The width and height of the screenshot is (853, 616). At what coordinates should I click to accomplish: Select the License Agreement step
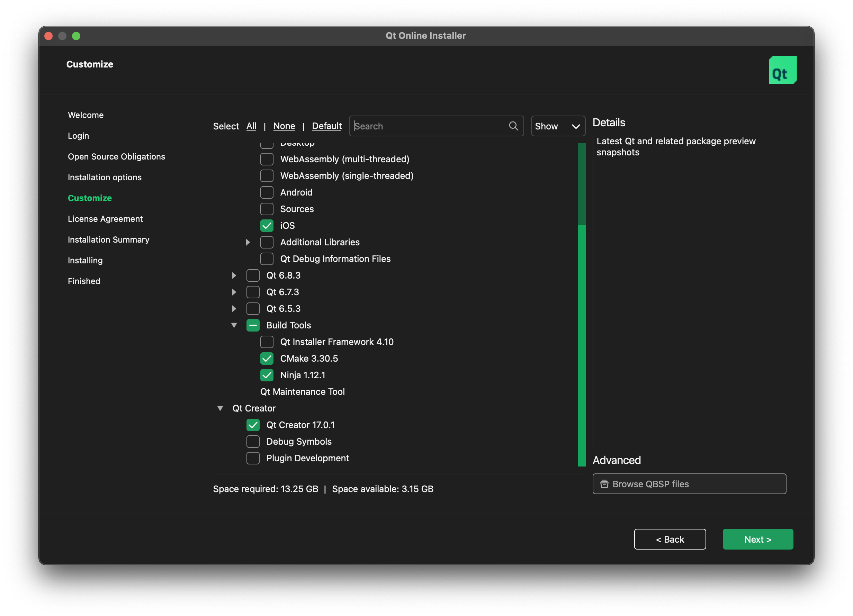coord(105,219)
